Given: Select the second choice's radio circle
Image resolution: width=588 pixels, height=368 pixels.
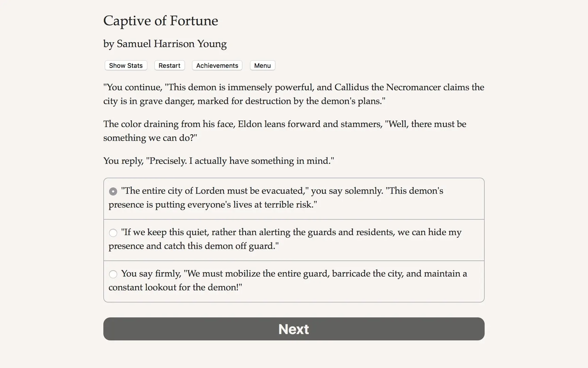Looking at the screenshot, I should [113, 233].
